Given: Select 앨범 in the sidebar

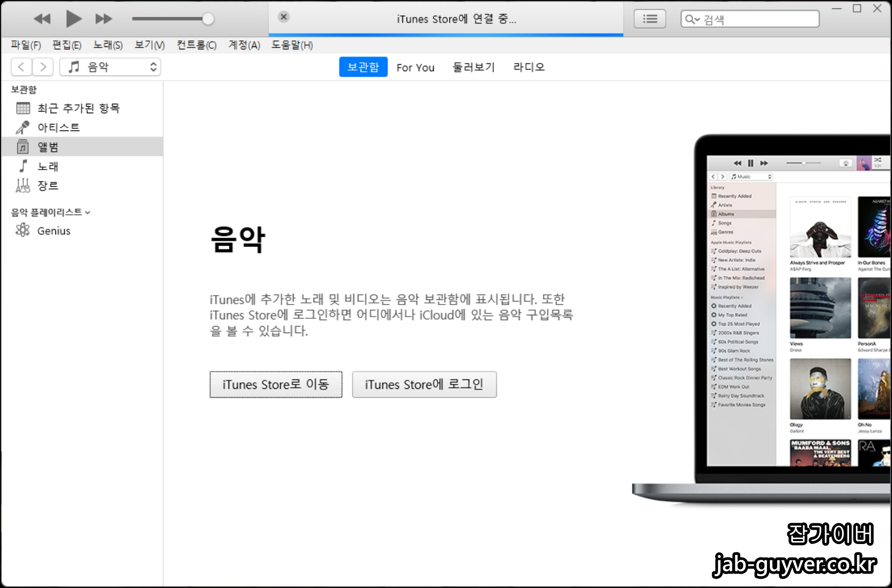Looking at the screenshot, I should [x=82, y=147].
